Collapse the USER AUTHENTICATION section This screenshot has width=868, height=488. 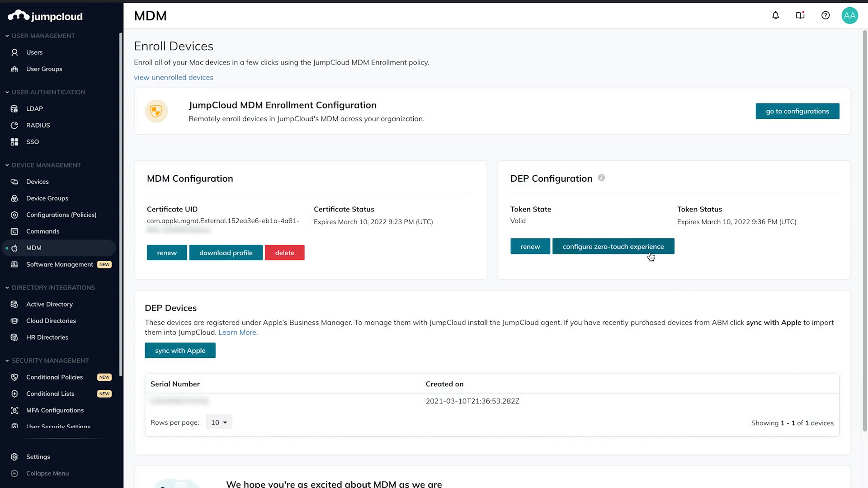click(7, 92)
